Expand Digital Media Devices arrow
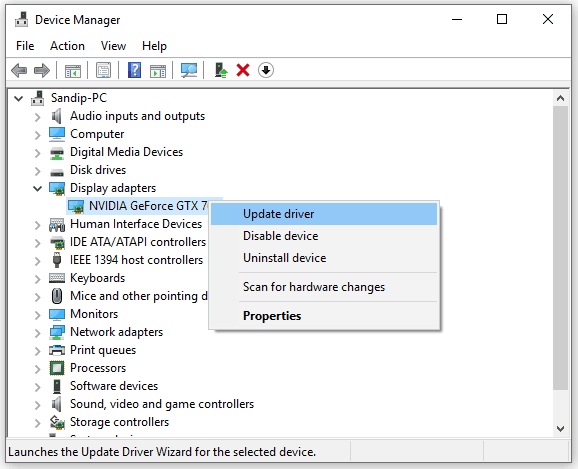This screenshot has width=578, height=469. pos(37,153)
